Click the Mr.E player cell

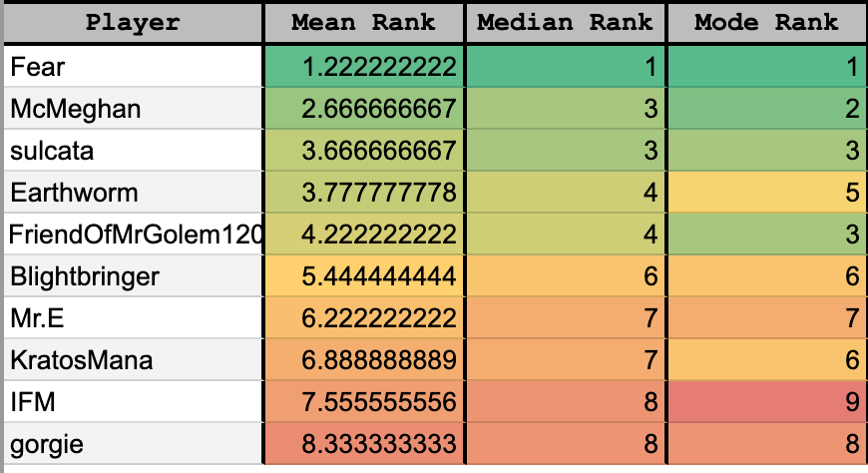[x=133, y=318]
